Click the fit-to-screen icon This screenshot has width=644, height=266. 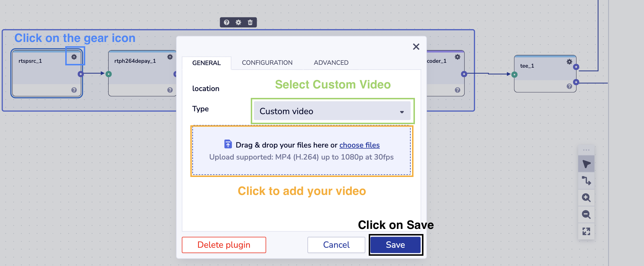pos(586,231)
